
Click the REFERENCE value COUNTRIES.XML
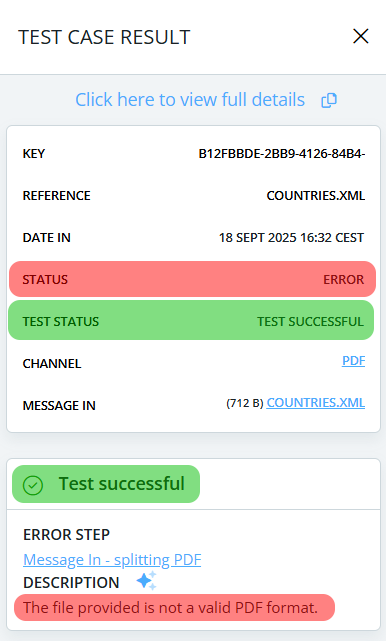click(x=316, y=196)
